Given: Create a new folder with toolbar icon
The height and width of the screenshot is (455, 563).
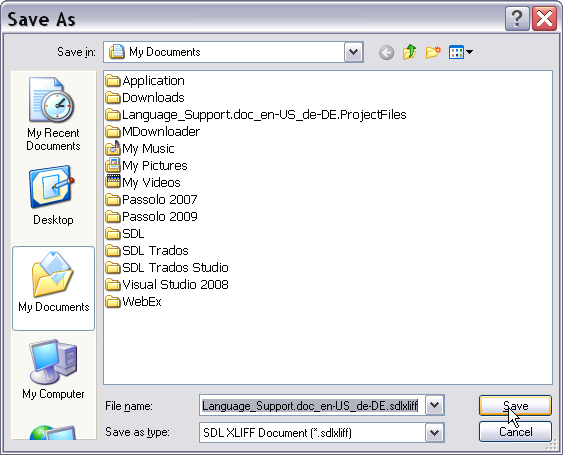Looking at the screenshot, I should click(x=433, y=52).
